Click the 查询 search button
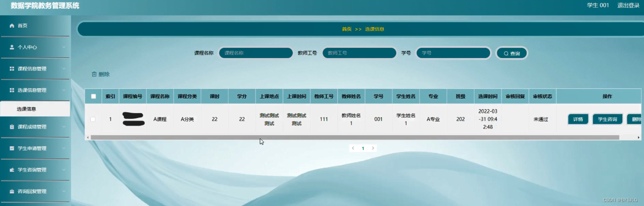Screen dimensions: 644x206 point(512,53)
